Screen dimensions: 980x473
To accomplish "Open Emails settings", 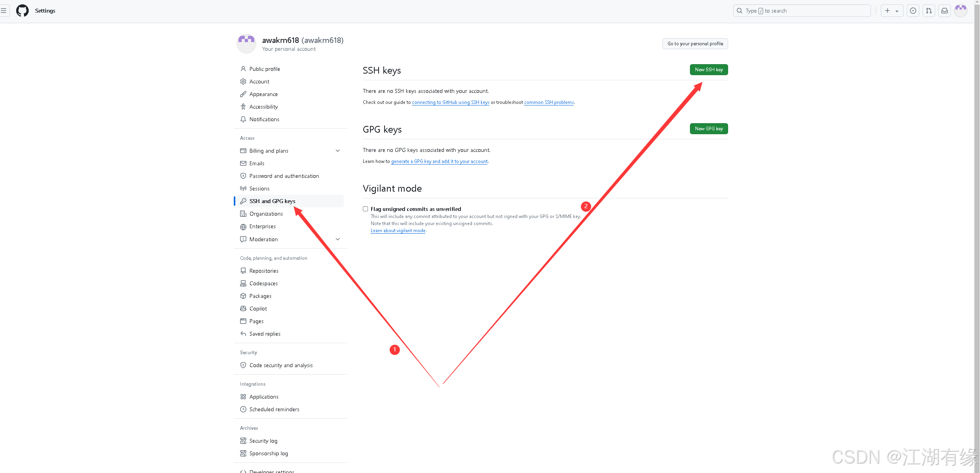I will 290,163.
